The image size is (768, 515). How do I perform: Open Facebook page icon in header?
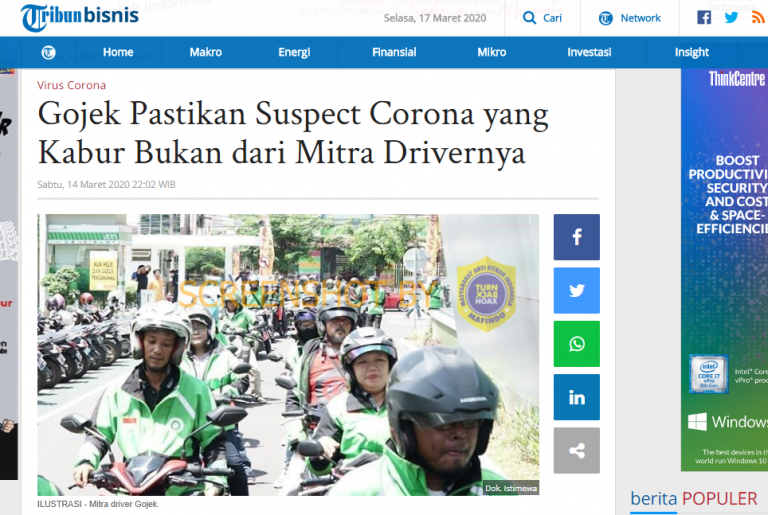(x=704, y=18)
